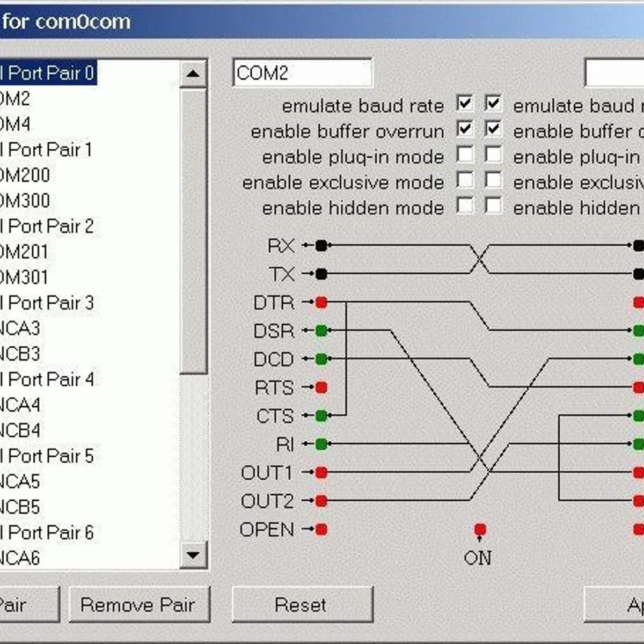Select Virtual Port Pair 3 in list
The height and width of the screenshot is (644, 644).
pyautogui.click(x=47, y=303)
